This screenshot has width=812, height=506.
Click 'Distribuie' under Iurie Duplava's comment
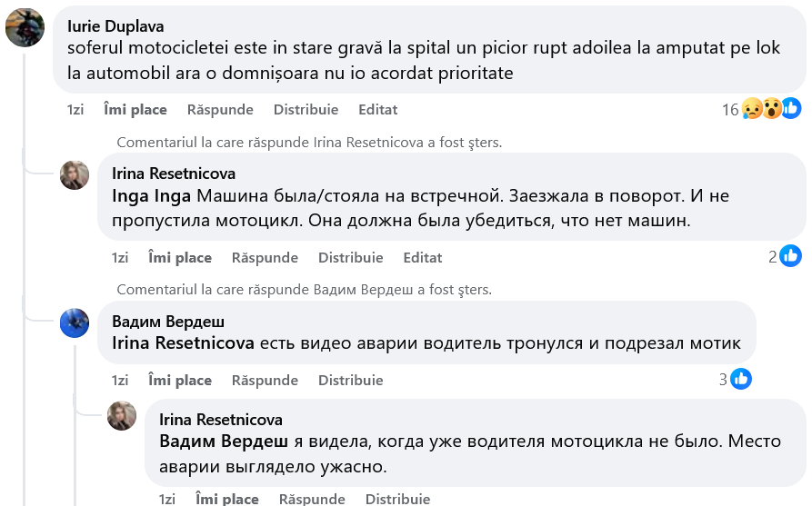pyautogui.click(x=306, y=109)
